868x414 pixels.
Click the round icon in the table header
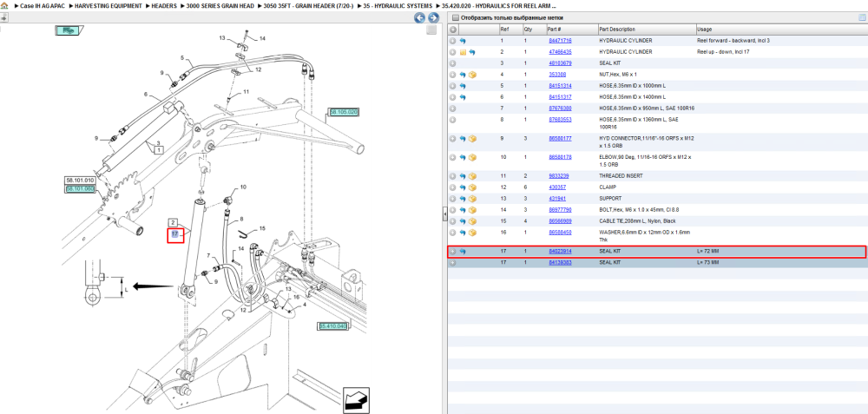point(452,30)
